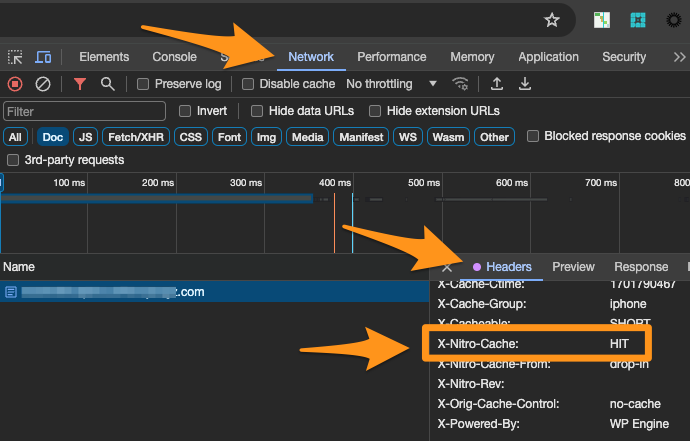Check the Disable cache option
The width and height of the screenshot is (690, 441).
point(249,84)
